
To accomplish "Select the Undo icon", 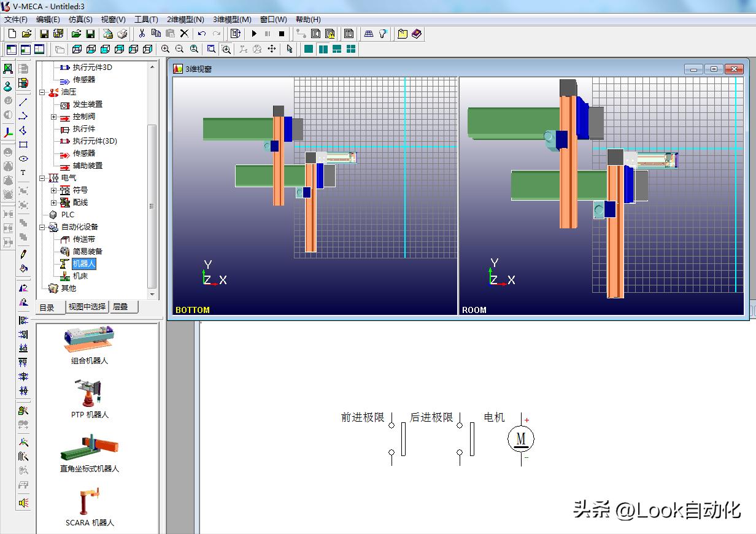I will pos(201,34).
